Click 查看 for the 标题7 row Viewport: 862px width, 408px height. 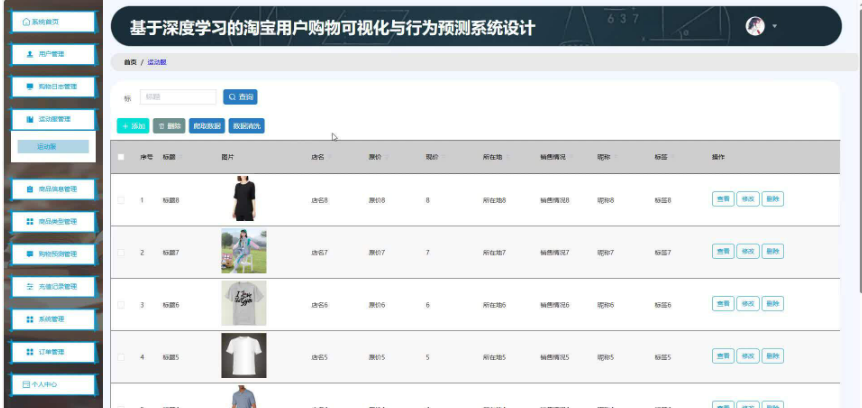pyautogui.click(x=723, y=251)
